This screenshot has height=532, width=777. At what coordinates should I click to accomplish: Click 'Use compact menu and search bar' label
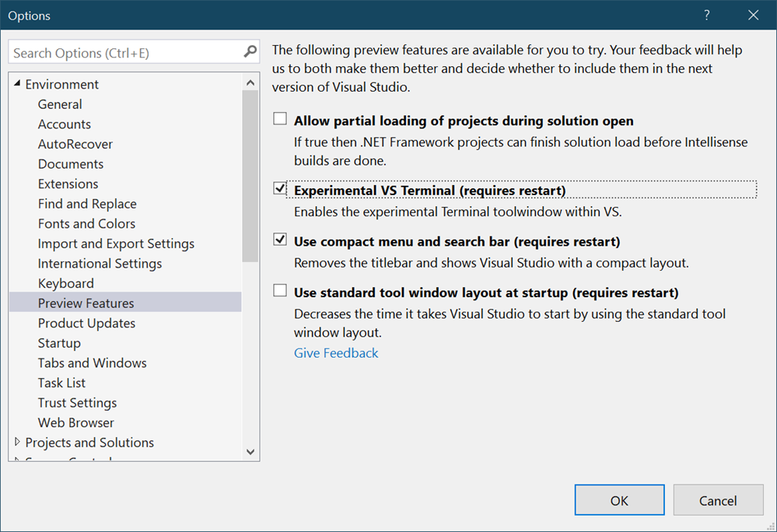coord(457,242)
